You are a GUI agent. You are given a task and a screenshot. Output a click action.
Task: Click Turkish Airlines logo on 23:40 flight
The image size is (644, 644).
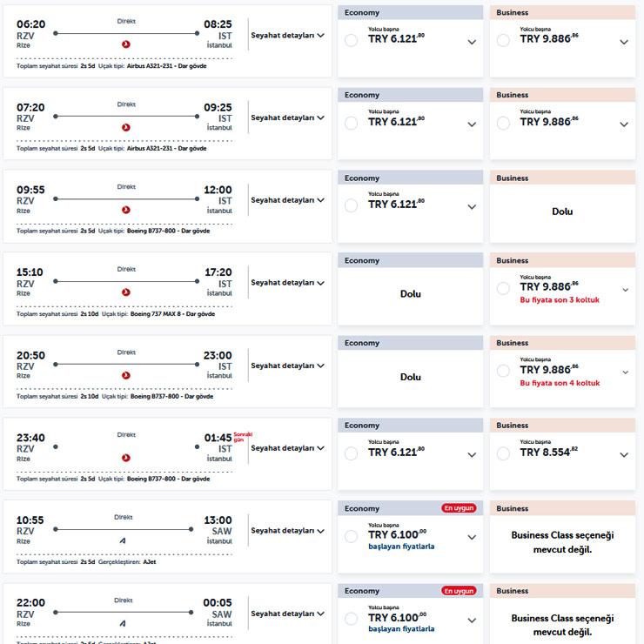pyautogui.click(x=126, y=457)
